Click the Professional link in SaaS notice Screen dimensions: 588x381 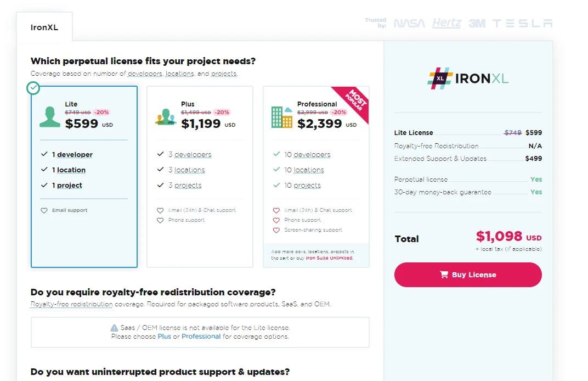point(201,337)
